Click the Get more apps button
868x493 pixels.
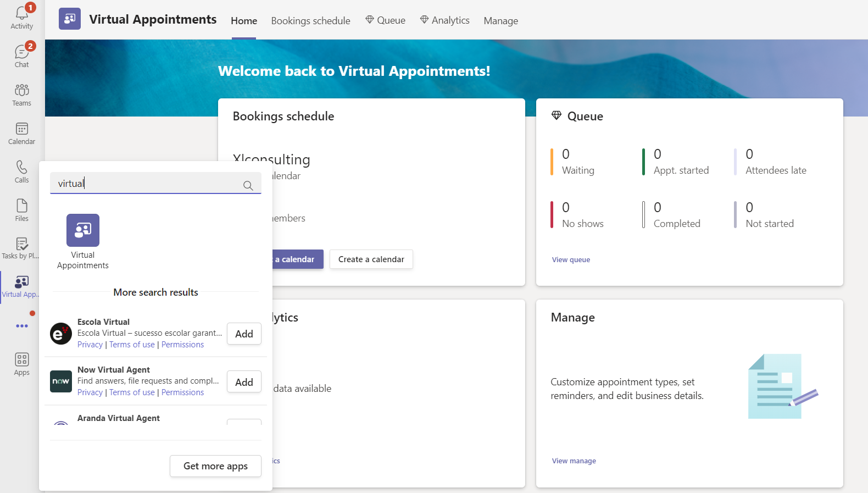215,466
